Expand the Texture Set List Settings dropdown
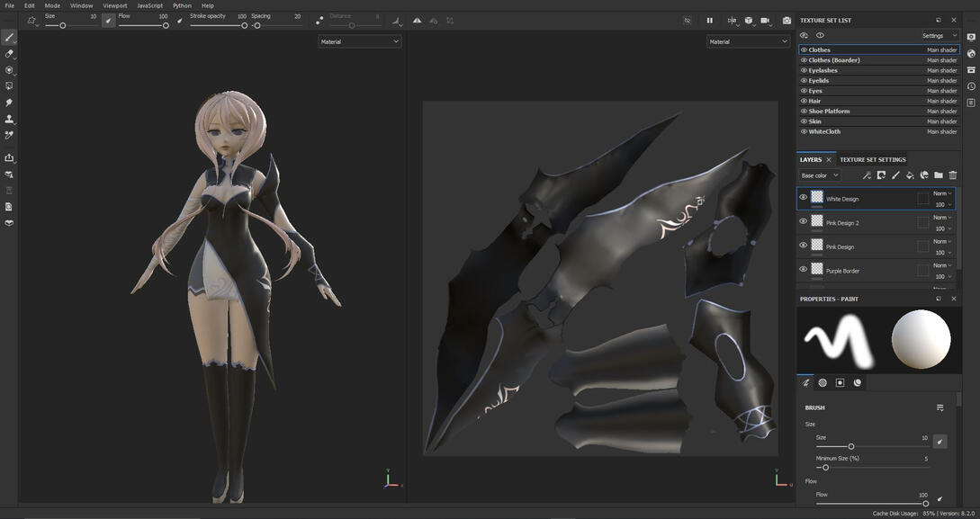 pos(940,36)
